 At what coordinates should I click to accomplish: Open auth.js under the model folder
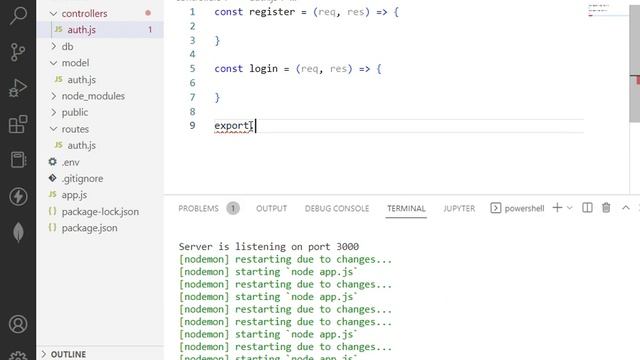pyautogui.click(x=100, y=80)
